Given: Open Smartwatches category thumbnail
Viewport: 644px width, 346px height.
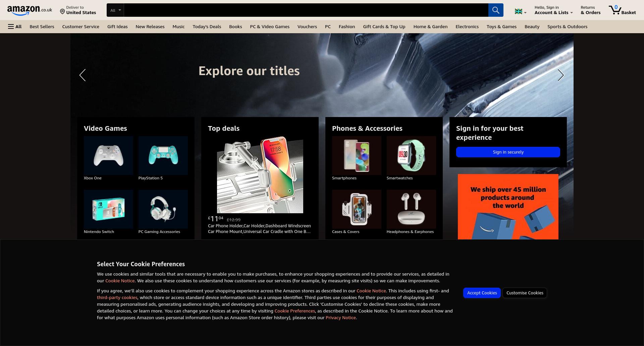Looking at the screenshot, I should pyautogui.click(x=411, y=156).
